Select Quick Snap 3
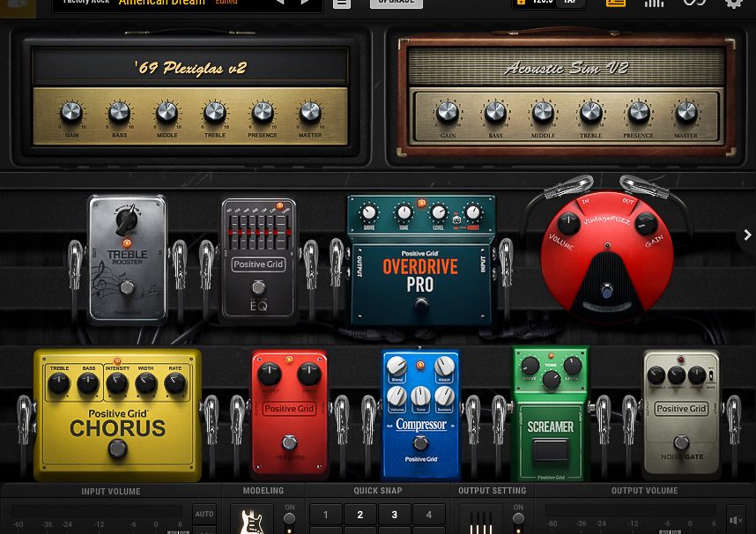The height and width of the screenshot is (534, 756). (395, 515)
